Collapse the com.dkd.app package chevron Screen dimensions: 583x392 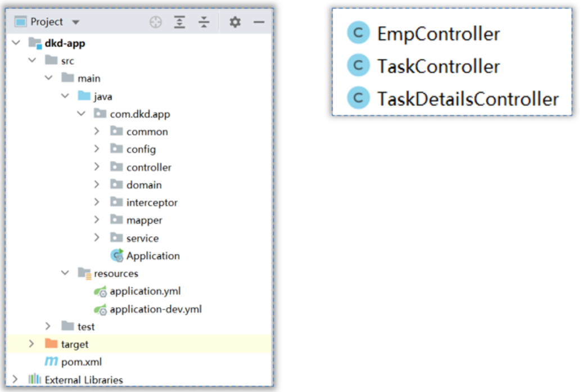(81, 114)
